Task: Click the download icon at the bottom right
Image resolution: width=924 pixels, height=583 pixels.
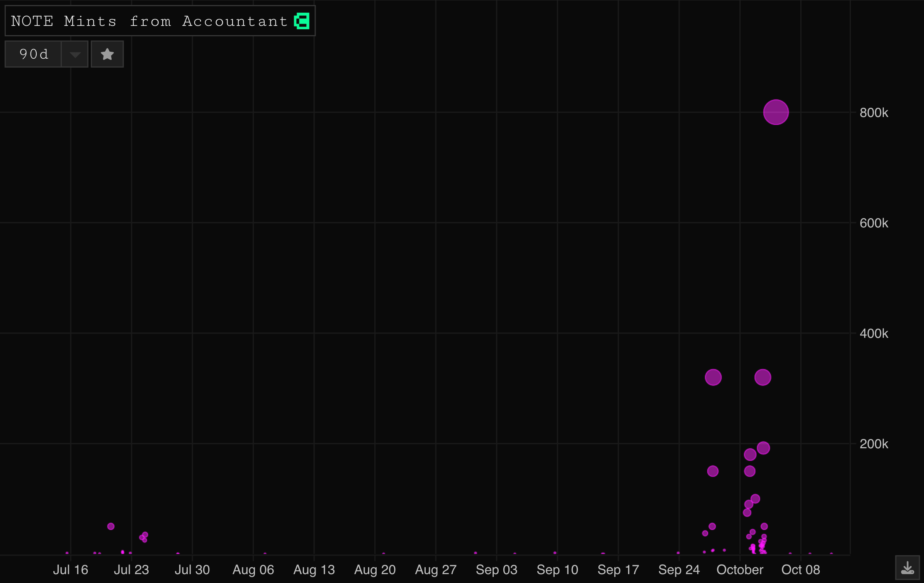Action: point(907,568)
